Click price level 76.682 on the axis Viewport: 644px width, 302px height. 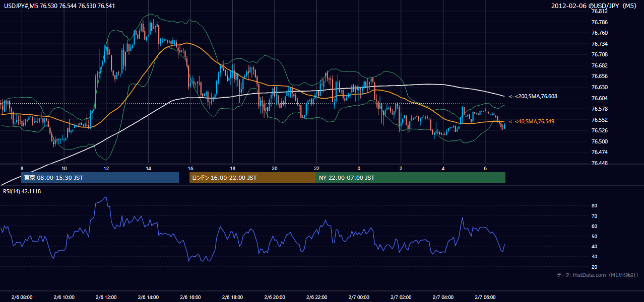click(x=599, y=65)
